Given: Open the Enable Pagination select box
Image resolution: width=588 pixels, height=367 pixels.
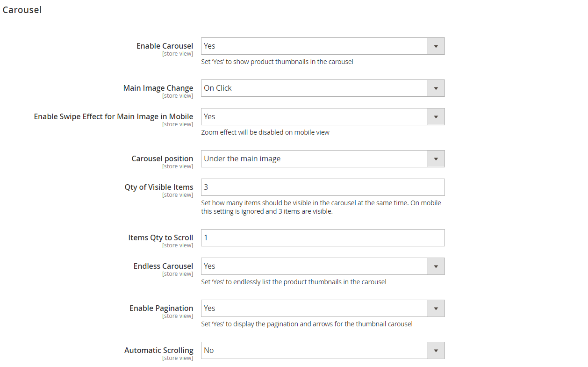Looking at the screenshot, I should pyautogui.click(x=323, y=309).
